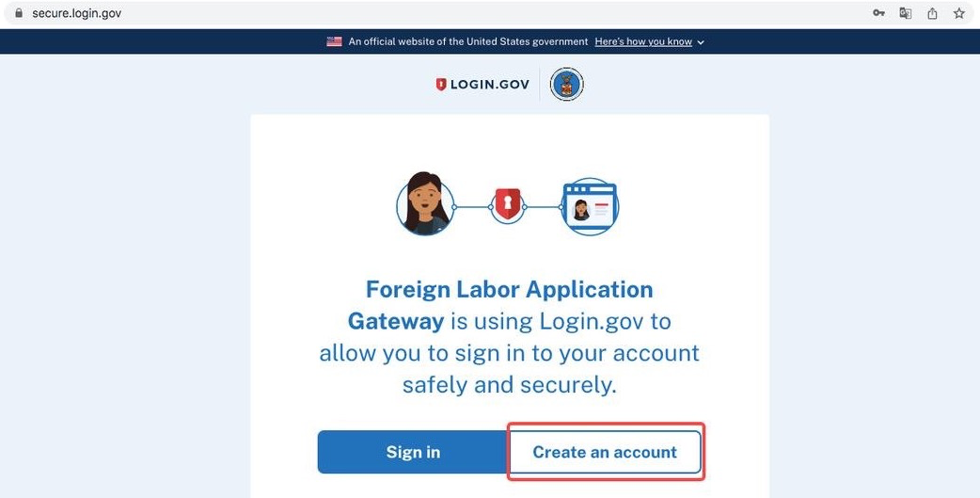Expand the "Here's how you know" link
This screenshot has height=498, width=980.
pyautogui.click(x=643, y=42)
